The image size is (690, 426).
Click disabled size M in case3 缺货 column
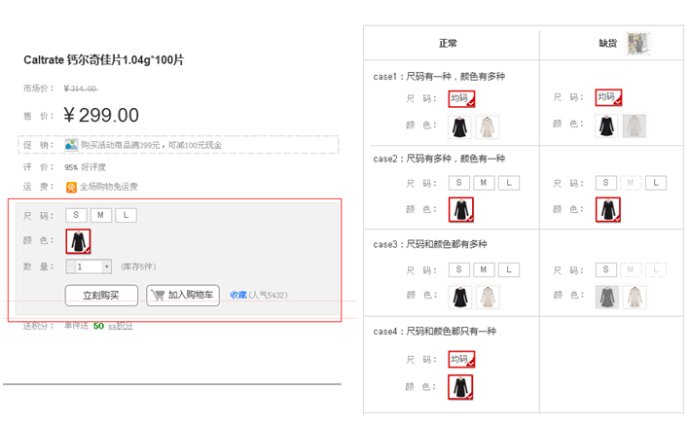[x=631, y=269]
